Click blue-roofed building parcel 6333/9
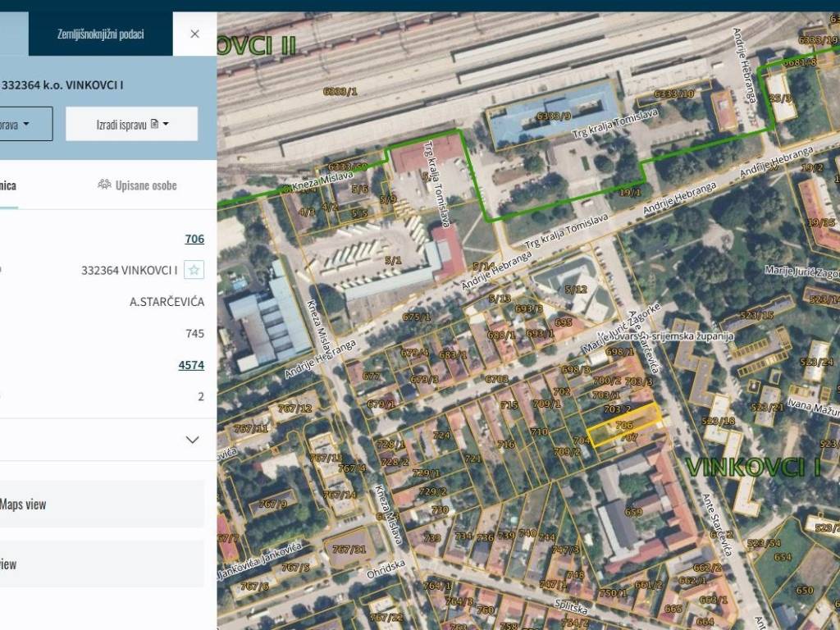 [x=554, y=116]
